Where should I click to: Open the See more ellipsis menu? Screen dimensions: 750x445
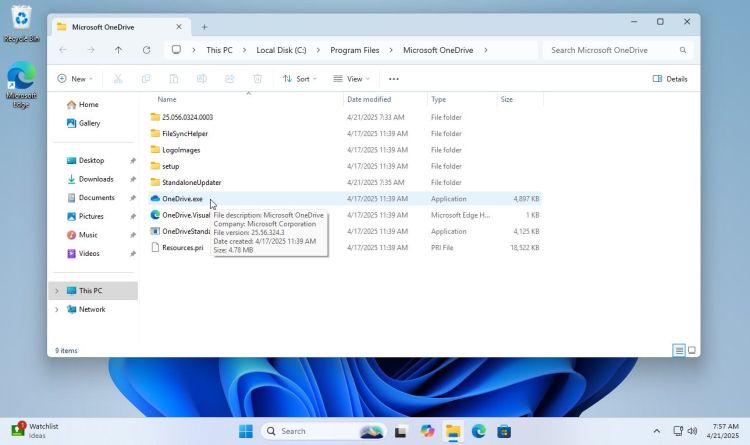point(394,78)
